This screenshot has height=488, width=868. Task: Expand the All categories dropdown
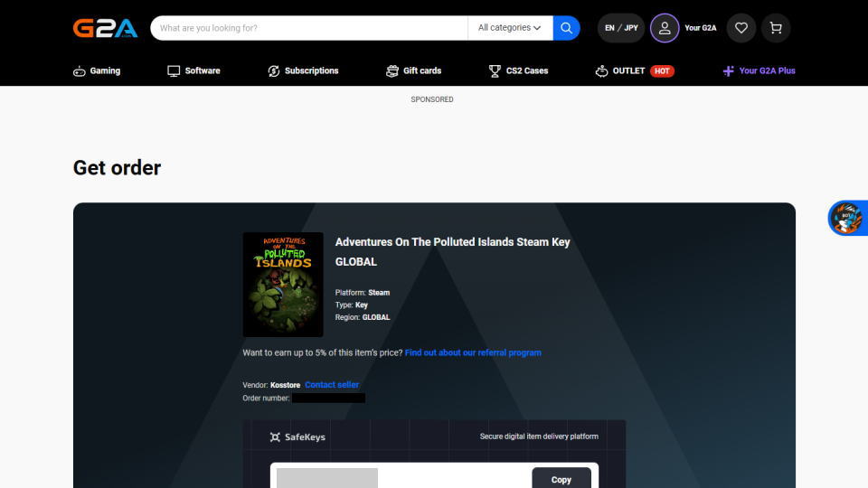pyautogui.click(x=510, y=28)
